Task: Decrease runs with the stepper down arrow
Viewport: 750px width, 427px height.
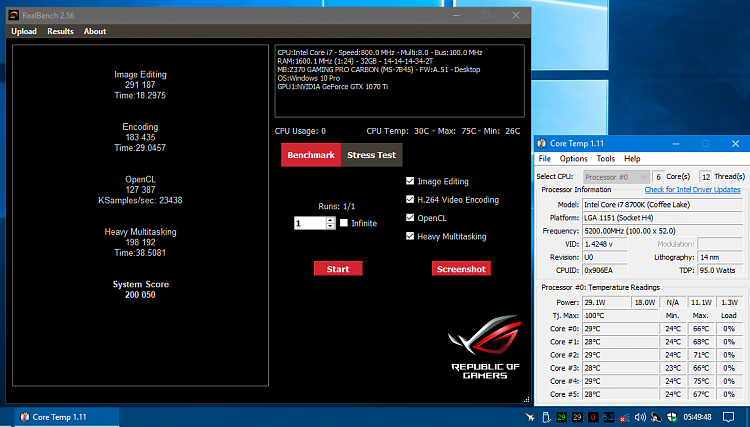Action: [331, 226]
